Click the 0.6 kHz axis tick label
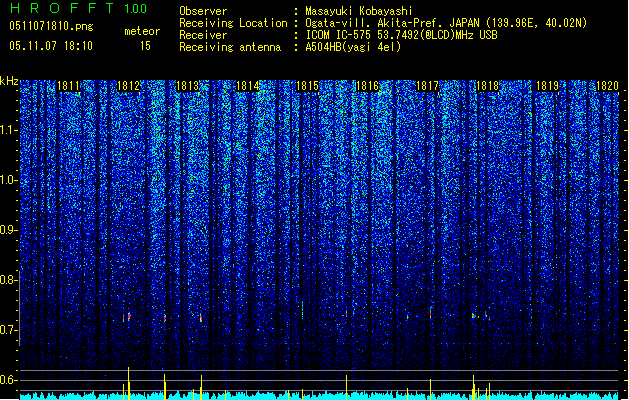Image resolution: width=629 pixels, height=400 pixels. 9,380
